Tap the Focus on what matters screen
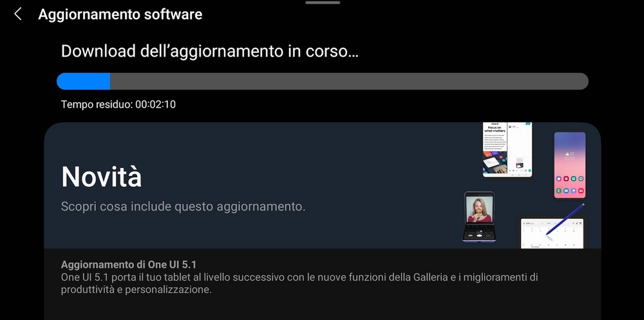Image resolution: width=644 pixels, height=320 pixels. pyautogui.click(x=495, y=149)
